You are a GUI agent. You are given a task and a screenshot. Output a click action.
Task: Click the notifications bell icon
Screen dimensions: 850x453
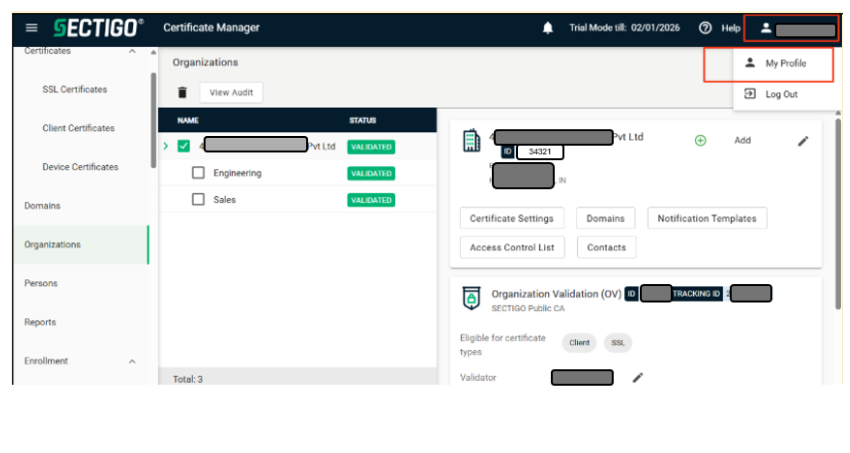[547, 28]
